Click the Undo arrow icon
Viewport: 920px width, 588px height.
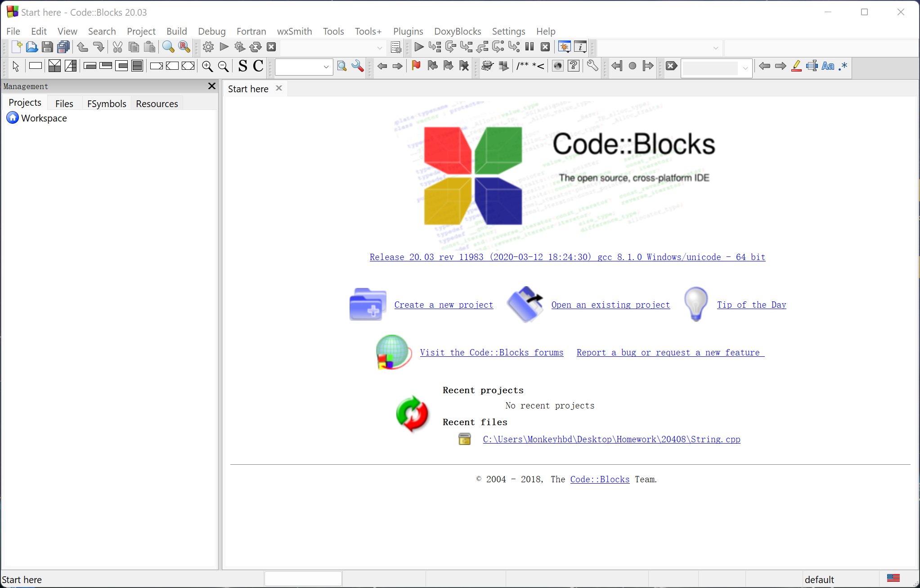coord(82,47)
